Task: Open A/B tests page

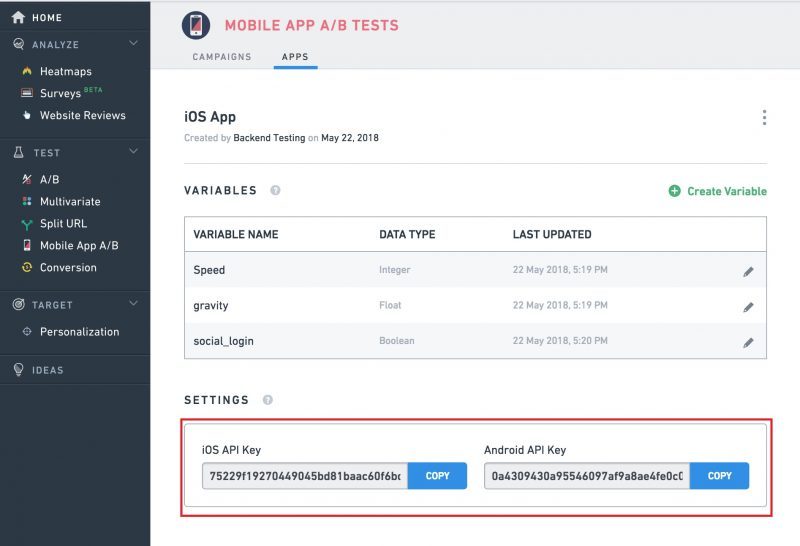Action: [49, 180]
